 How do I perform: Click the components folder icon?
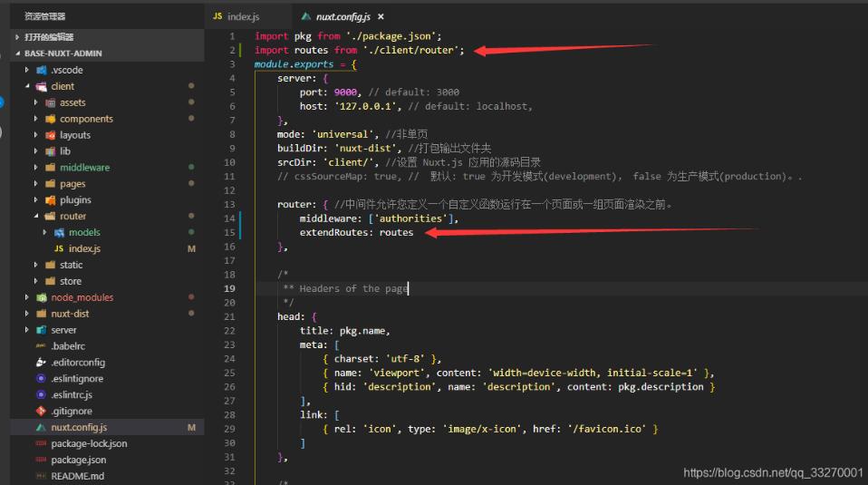[x=51, y=119]
